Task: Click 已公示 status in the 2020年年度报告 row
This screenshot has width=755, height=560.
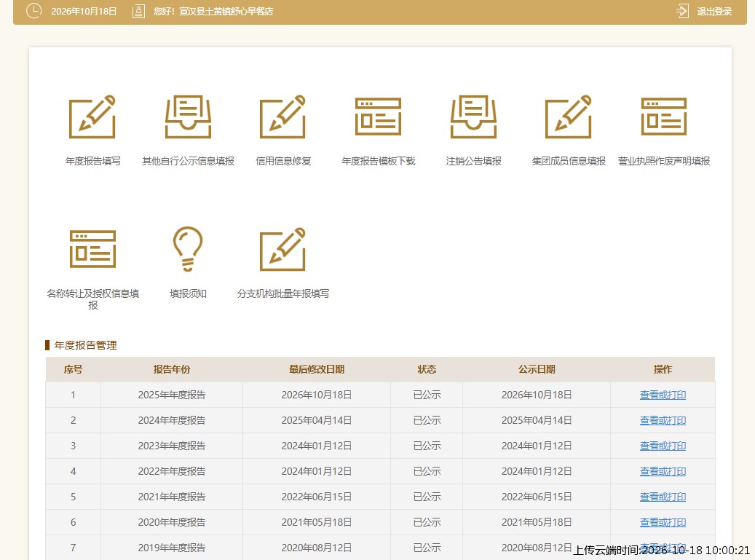Action: pos(427,522)
